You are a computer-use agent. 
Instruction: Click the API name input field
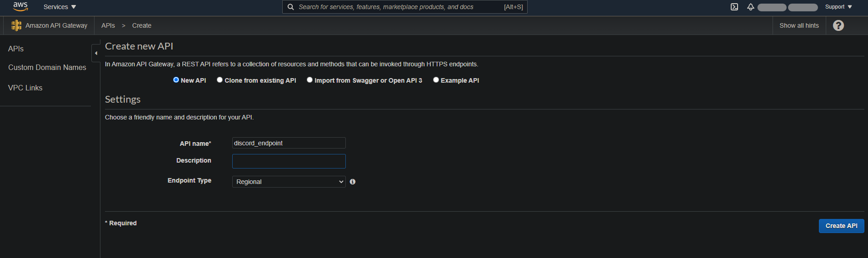(289, 143)
